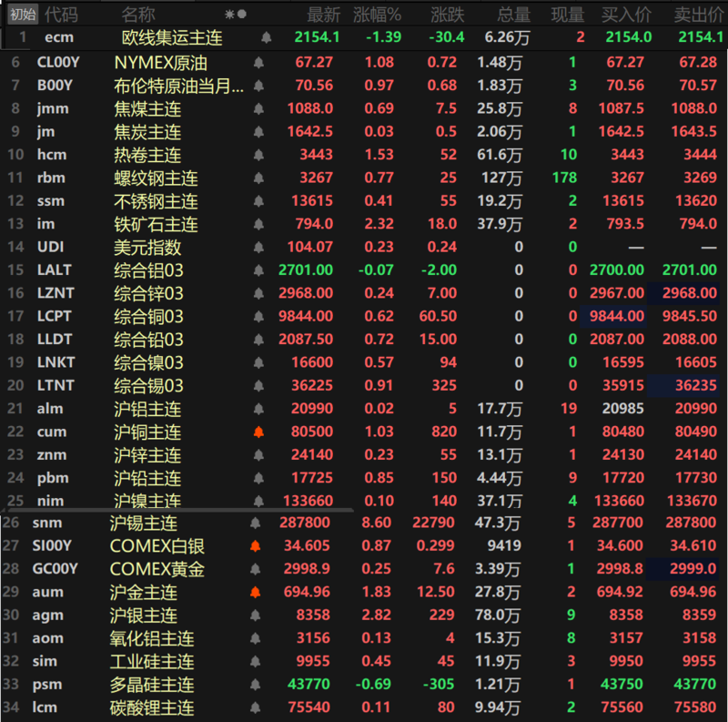Select the 工业硅主连 row name
728x722 pixels.
pos(152,662)
